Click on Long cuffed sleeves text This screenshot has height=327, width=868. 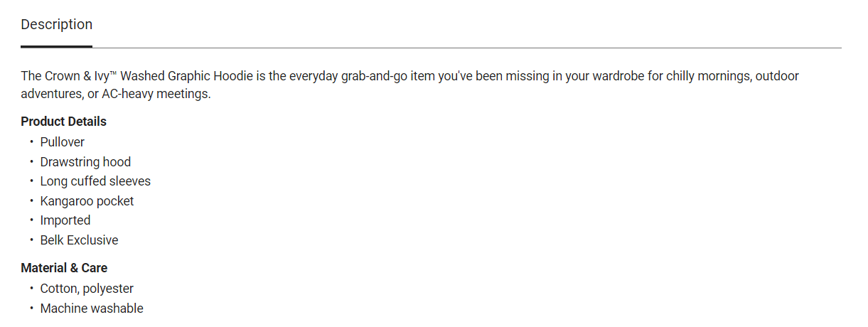95,181
